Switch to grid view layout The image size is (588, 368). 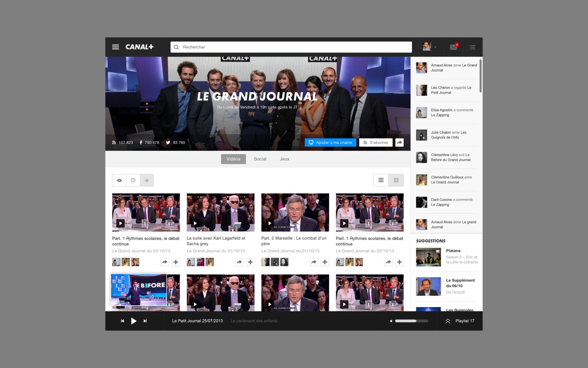pyautogui.click(x=396, y=180)
